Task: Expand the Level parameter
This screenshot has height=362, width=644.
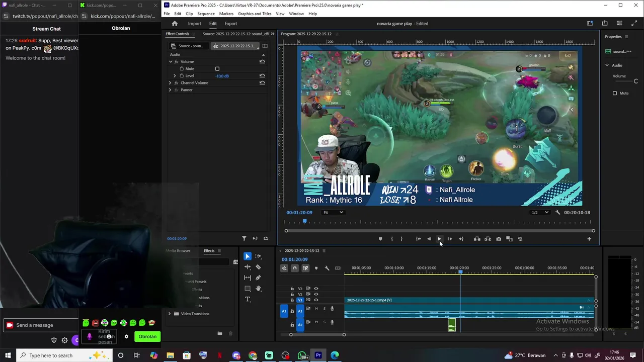Action: point(175,76)
